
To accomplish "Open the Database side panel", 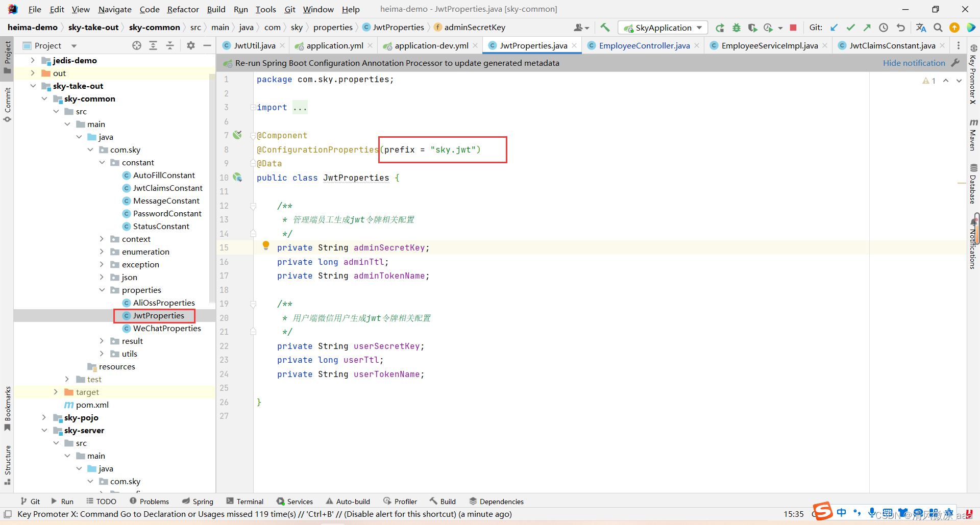I will (x=973, y=184).
